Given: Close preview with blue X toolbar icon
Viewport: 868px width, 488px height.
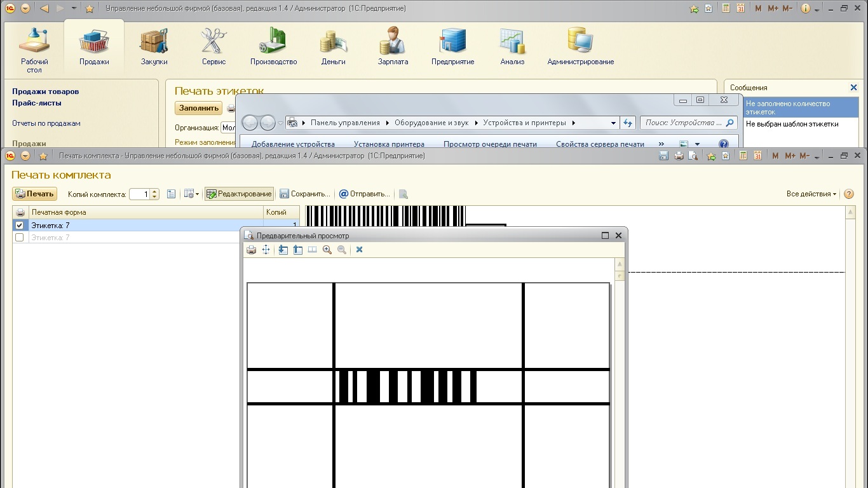Looking at the screenshot, I should 359,250.
